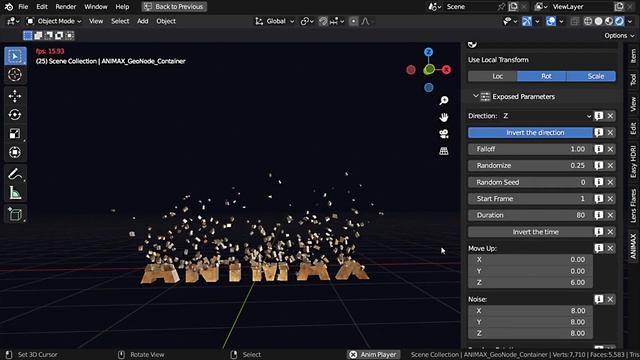640x360 pixels.
Task: Click the red X axis gizmo
Action: [447, 70]
